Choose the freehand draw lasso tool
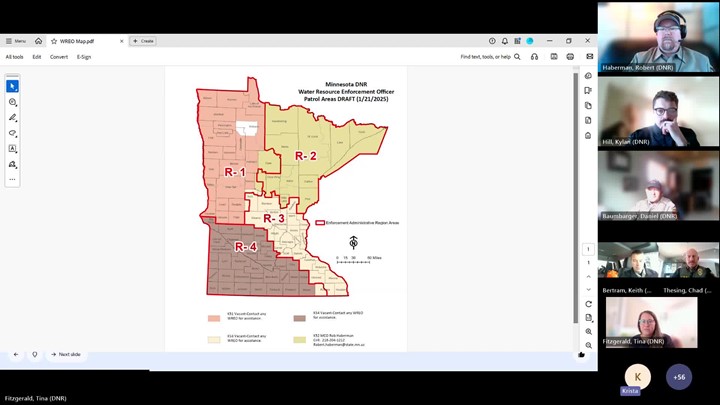 point(12,133)
